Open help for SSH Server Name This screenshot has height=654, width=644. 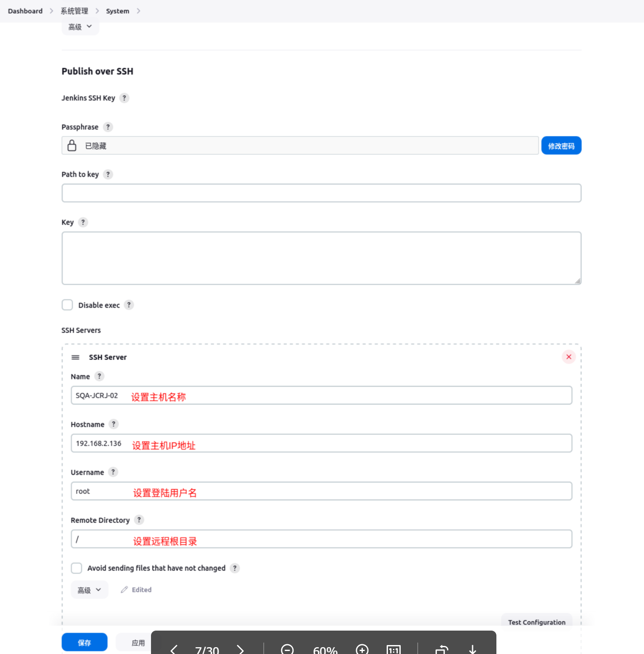(99, 376)
